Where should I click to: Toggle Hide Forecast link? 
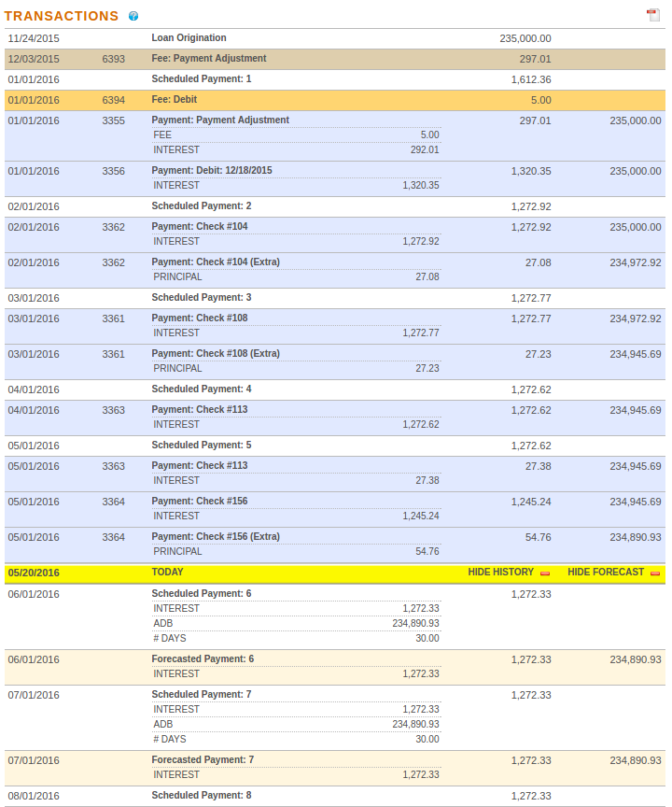[x=606, y=573]
